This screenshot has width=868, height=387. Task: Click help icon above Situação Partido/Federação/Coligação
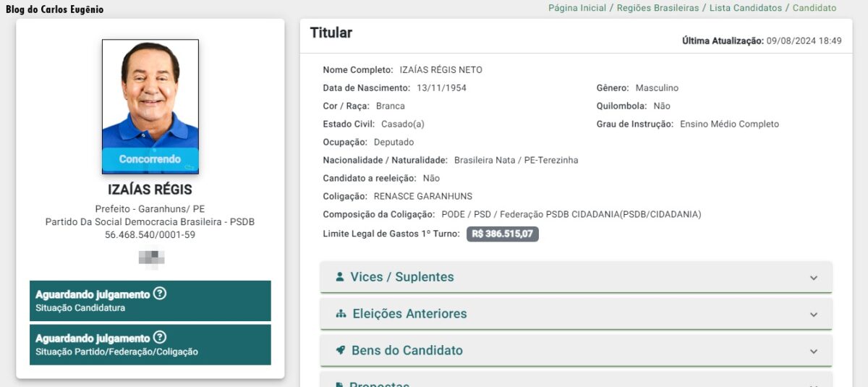(x=160, y=337)
